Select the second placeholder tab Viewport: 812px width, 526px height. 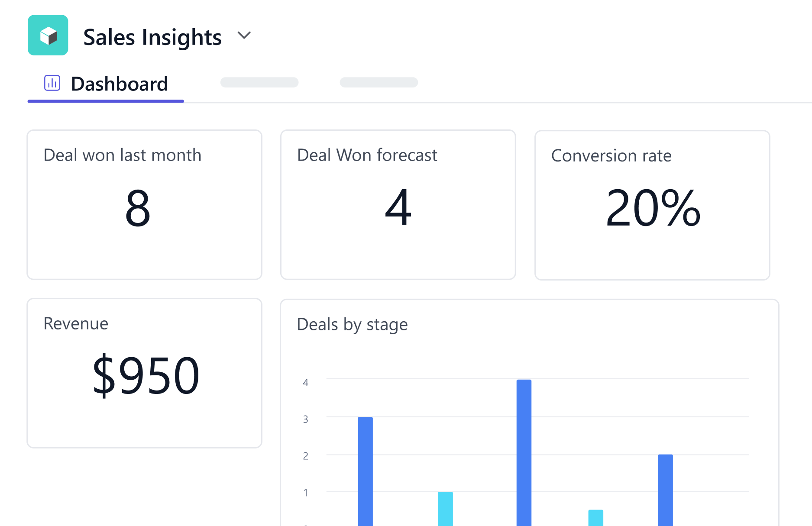coord(379,82)
